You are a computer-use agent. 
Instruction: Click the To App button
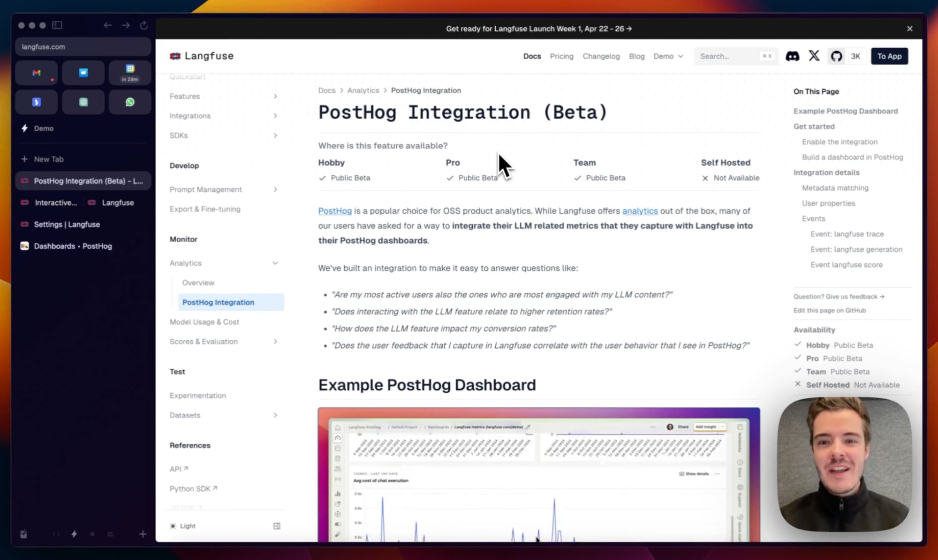click(x=889, y=56)
